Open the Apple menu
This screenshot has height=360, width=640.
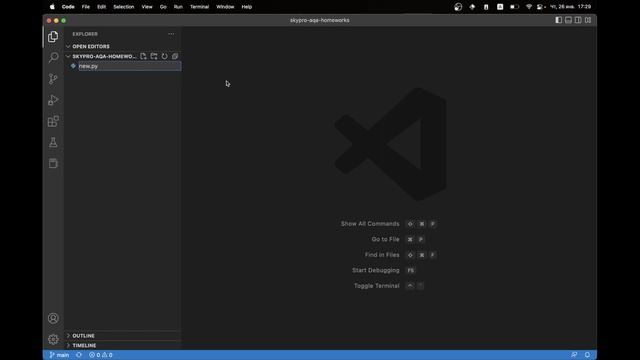click(x=52, y=7)
